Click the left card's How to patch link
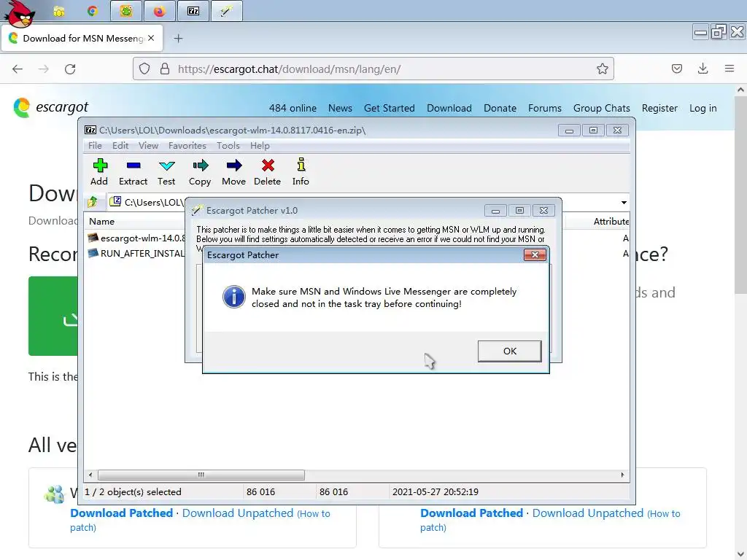 coord(200,521)
